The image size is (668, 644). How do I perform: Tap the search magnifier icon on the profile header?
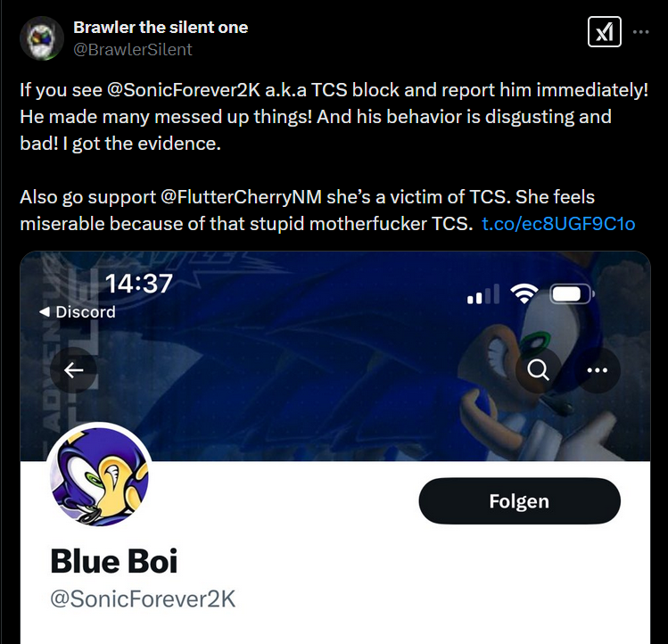(x=538, y=370)
